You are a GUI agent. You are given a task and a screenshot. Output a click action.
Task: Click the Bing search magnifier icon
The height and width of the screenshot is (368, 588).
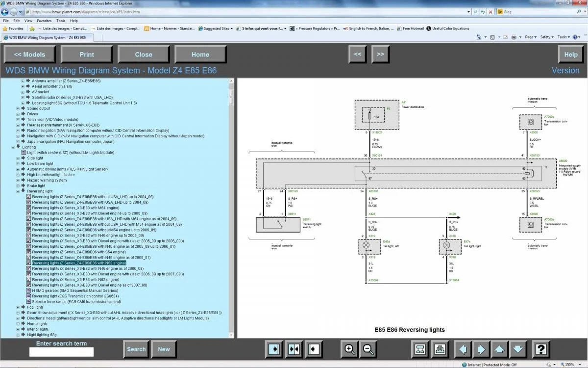(x=579, y=11)
